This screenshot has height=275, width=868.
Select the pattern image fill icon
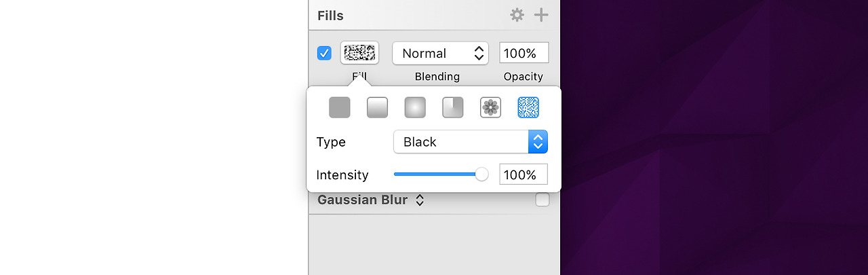(490, 107)
